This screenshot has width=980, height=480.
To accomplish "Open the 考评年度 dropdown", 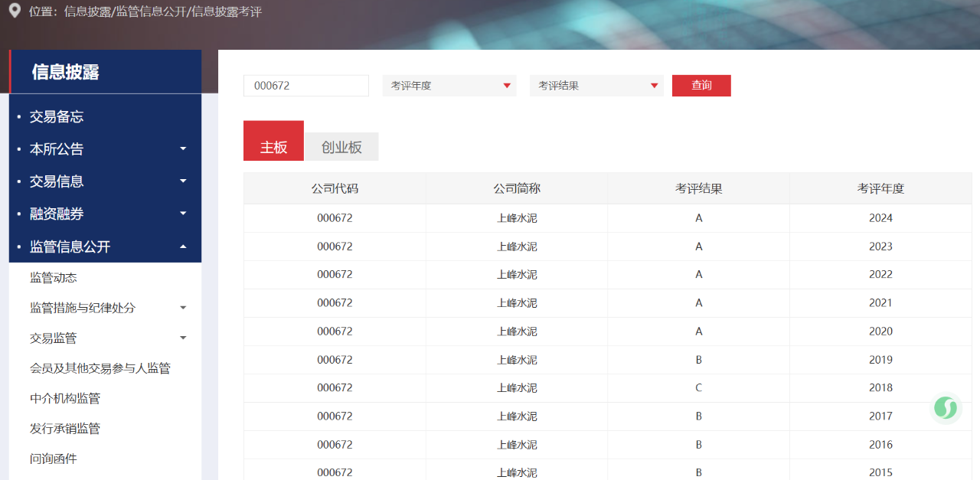I will tap(449, 86).
